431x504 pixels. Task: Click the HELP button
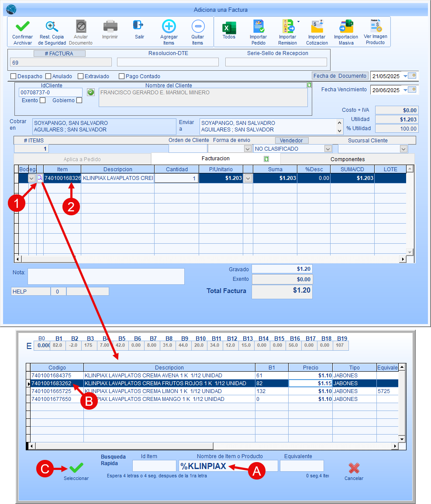(31, 292)
